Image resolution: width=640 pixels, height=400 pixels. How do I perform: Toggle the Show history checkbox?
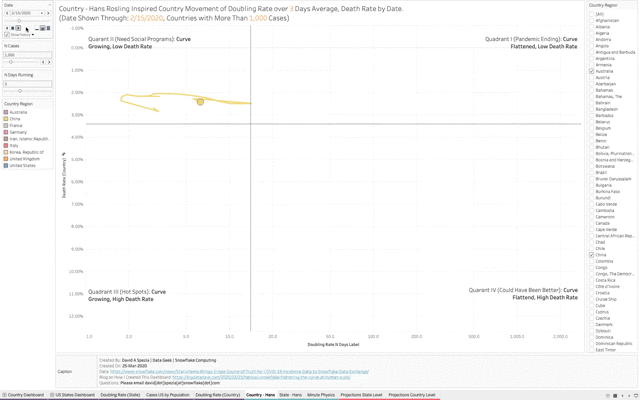[7, 34]
